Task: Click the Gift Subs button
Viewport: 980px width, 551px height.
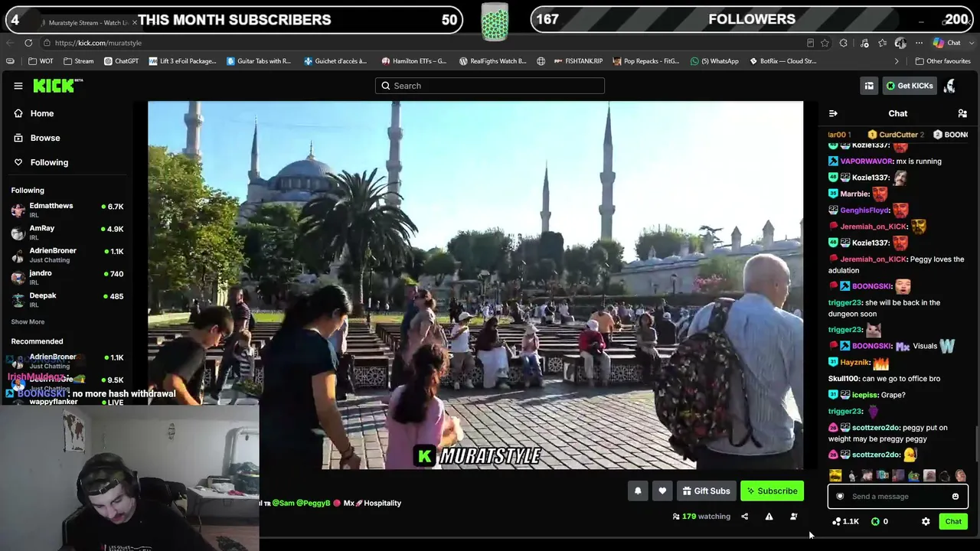Action: [x=705, y=491]
